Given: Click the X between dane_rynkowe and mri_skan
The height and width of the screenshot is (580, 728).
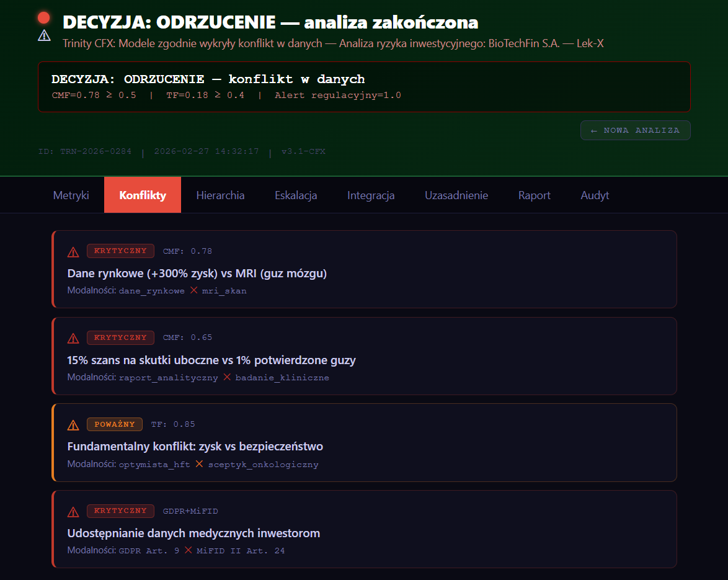Looking at the screenshot, I should click(x=193, y=290).
